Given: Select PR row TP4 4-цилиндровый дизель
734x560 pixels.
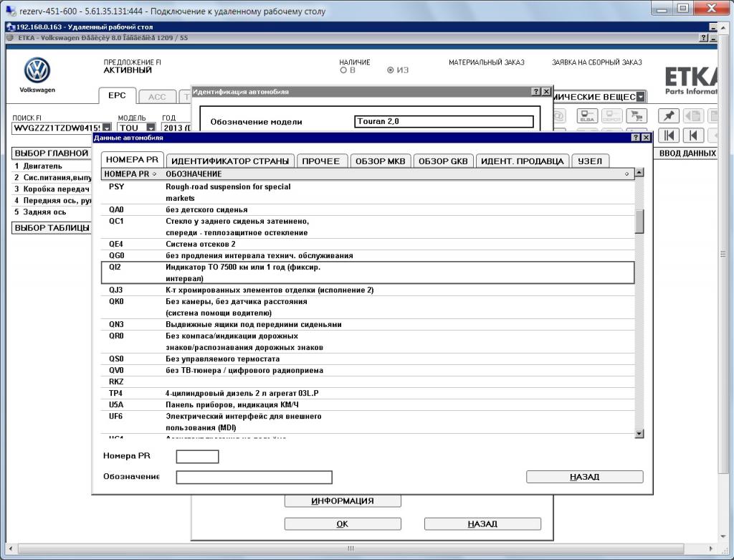Looking at the screenshot, I should point(368,394).
